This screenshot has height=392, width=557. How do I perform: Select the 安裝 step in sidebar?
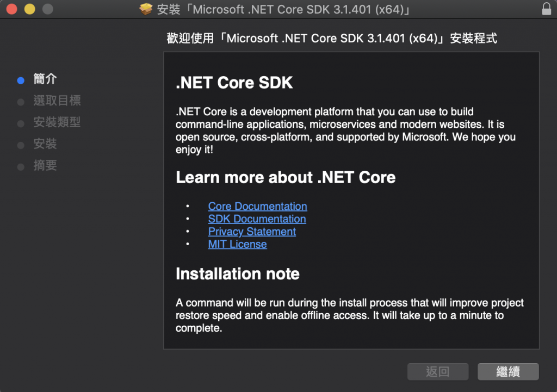[x=45, y=144]
